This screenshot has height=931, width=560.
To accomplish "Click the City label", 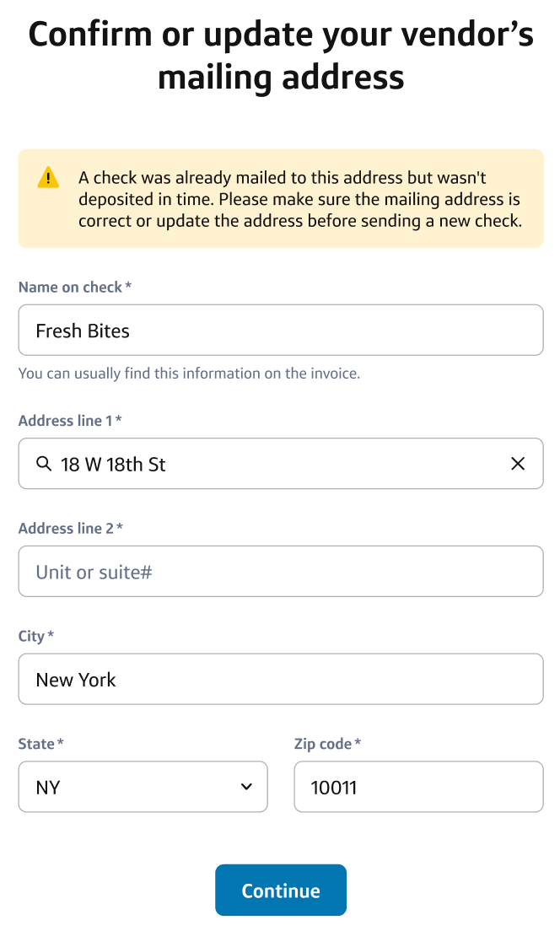I will pos(32,636).
